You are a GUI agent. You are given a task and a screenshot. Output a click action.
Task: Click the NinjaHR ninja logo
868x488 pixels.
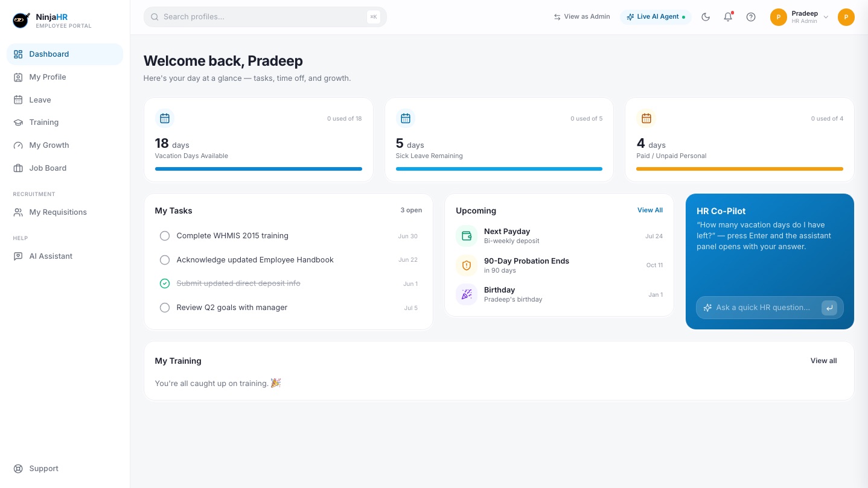tap(21, 21)
